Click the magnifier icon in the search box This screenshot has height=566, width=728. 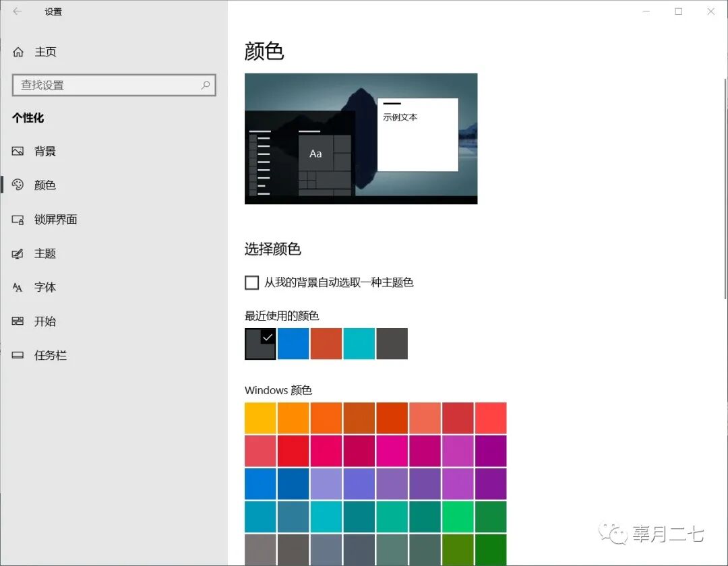coord(206,86)
